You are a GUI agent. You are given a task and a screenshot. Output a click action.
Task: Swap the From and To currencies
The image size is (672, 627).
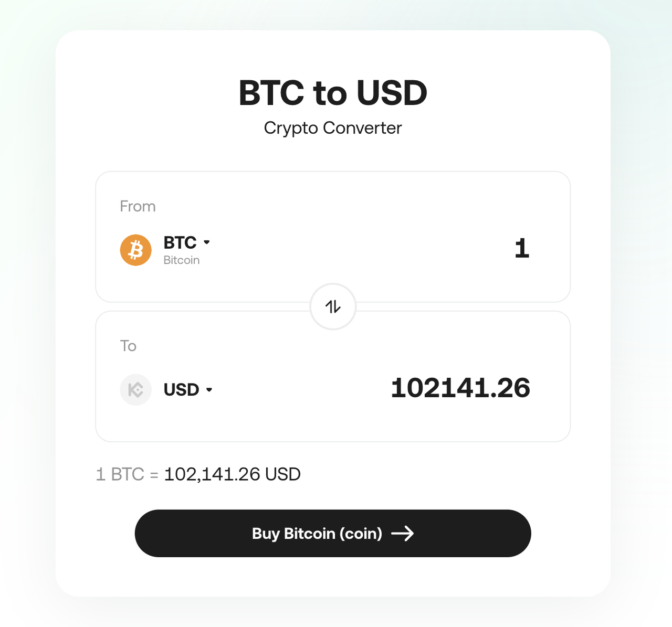click(333, 306)
